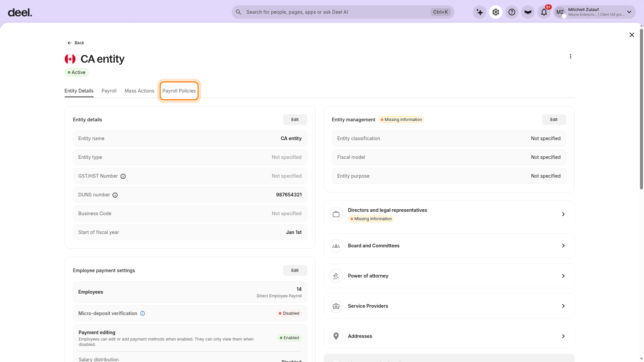Show Micro-deposit verification info icon
This screenshot has width=644, height=362.
[x=143, y=313]
